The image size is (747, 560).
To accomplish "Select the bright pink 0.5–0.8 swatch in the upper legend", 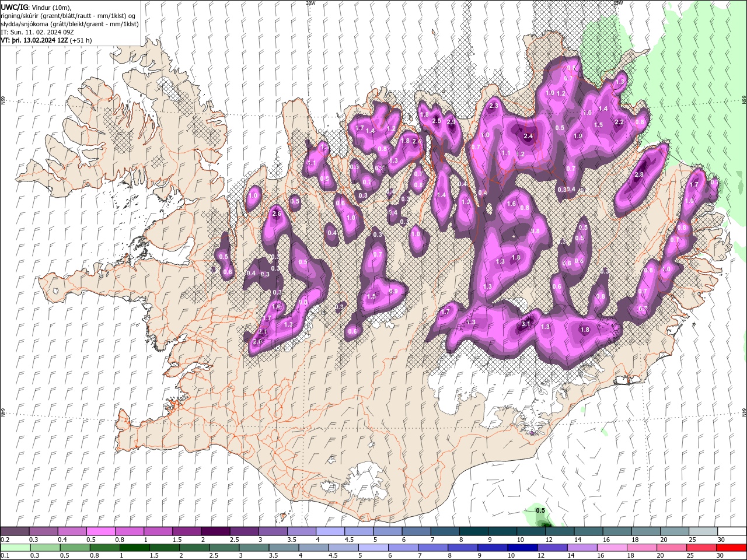I will point(100,531).
